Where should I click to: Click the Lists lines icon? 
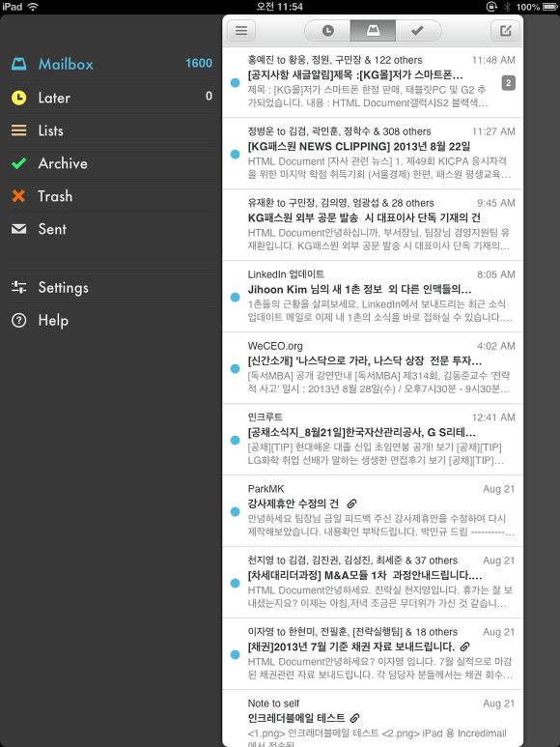pos(19,130)
